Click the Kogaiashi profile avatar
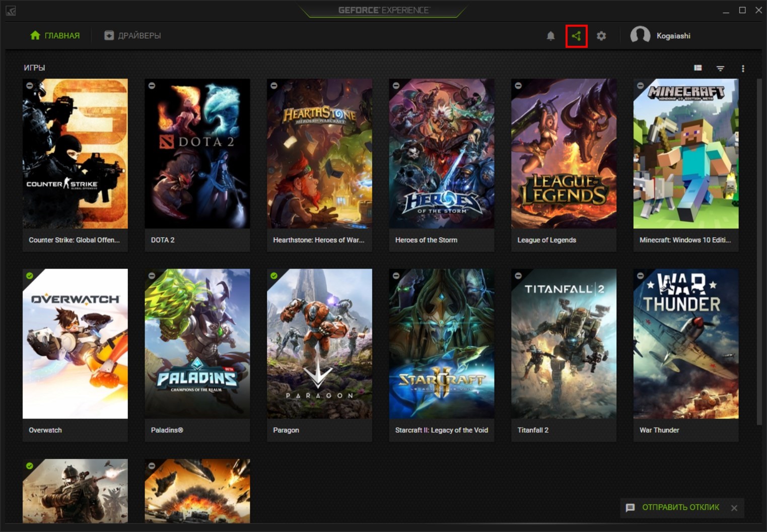 click(x=640, y=35)
